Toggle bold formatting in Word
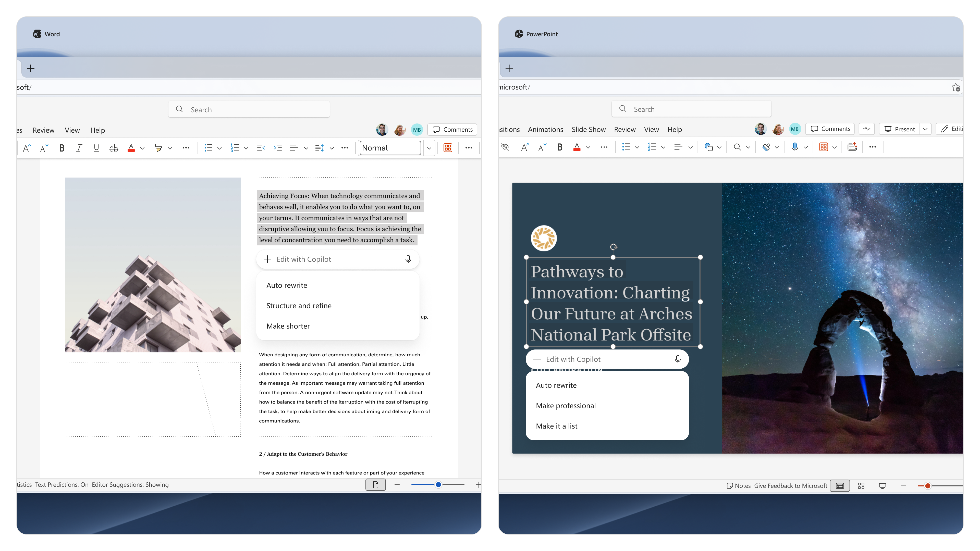This screenshot has width=980, height=551. (x=62, y=148)
